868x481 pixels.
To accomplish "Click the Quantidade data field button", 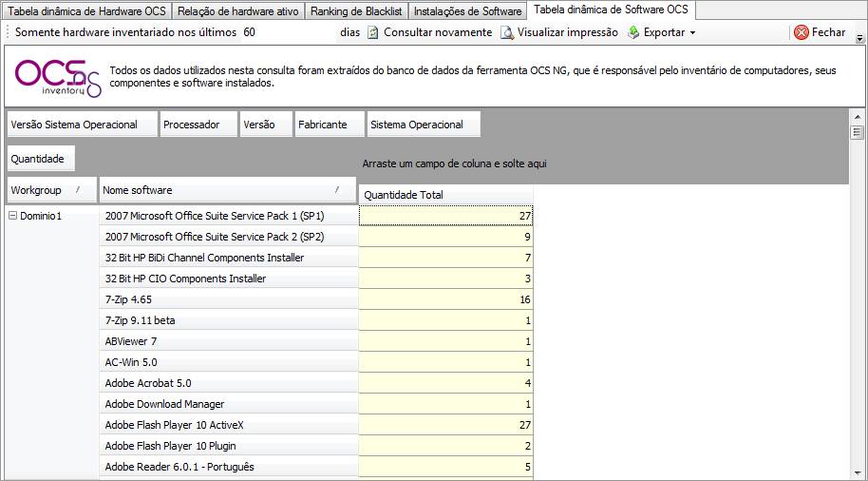I will tap(41, 159).
